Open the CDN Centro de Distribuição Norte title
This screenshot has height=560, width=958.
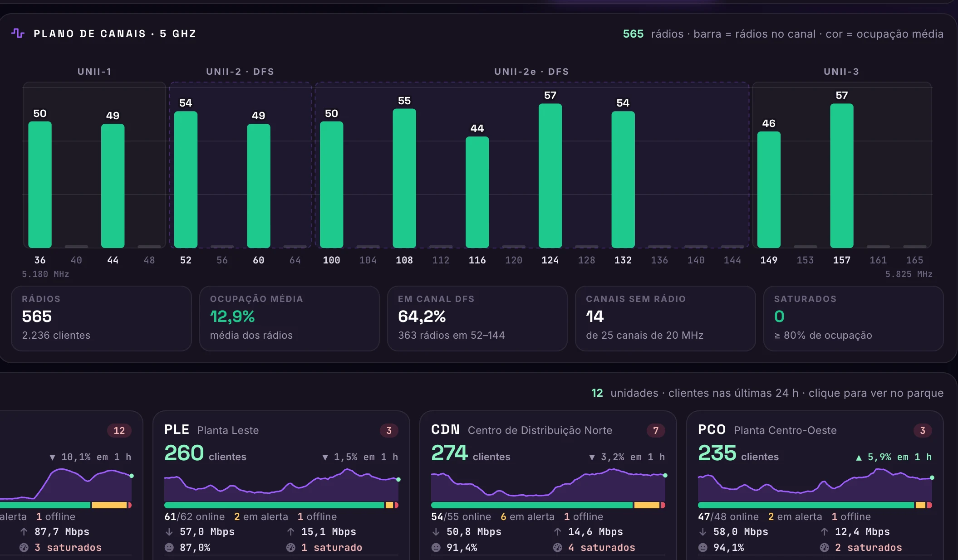coord(522,430)
